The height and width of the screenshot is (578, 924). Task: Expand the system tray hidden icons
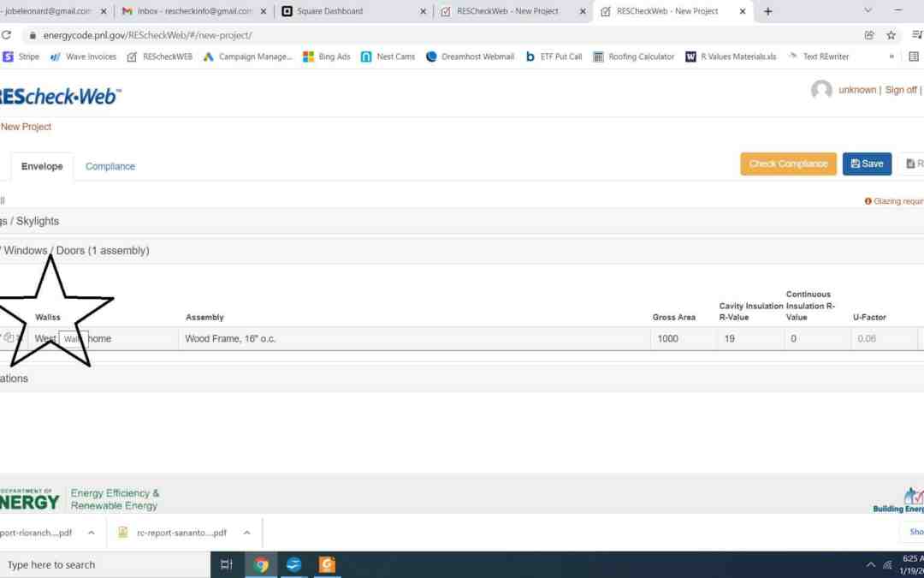tap(871, 564)
